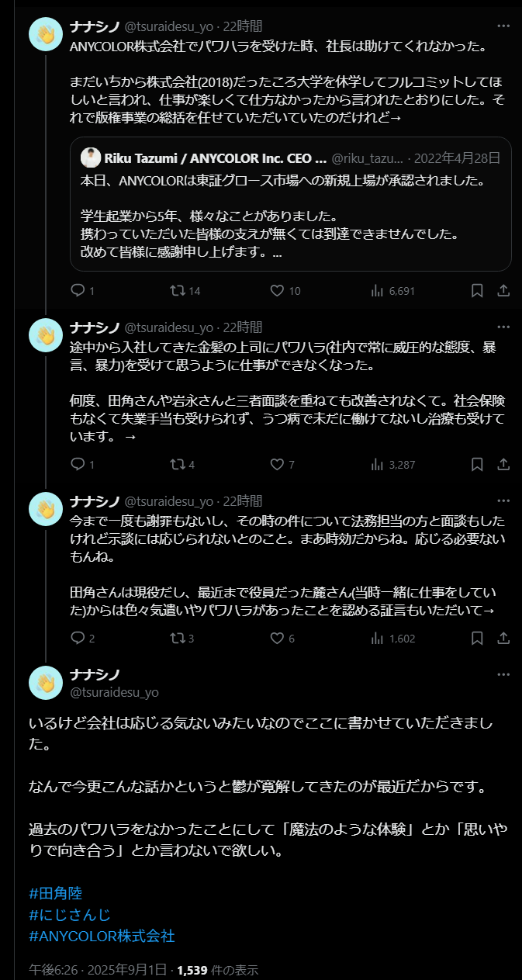Repost the second tweet with 4 reposts
The height and width of the screenshot is (980, 522).
(177, 465)
